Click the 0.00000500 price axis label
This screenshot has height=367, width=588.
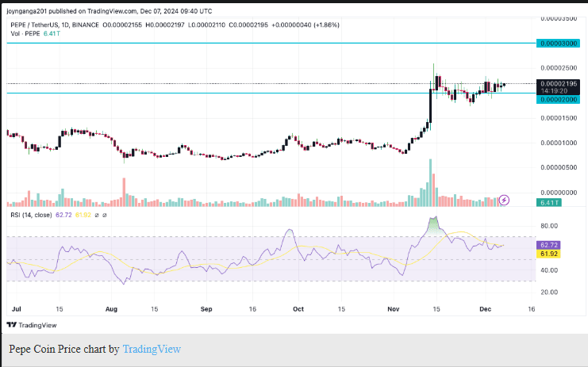click(x=559, y=168)
